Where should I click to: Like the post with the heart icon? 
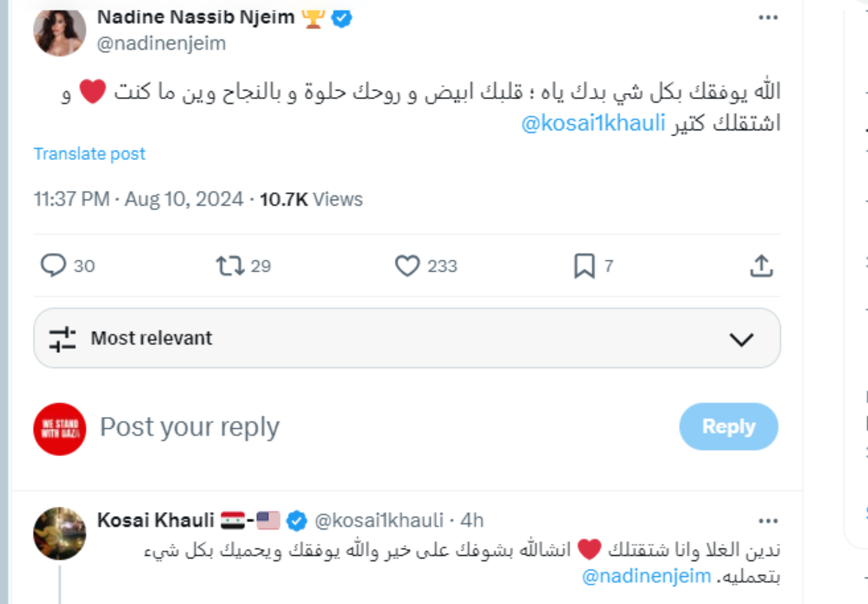coord(407,266)
